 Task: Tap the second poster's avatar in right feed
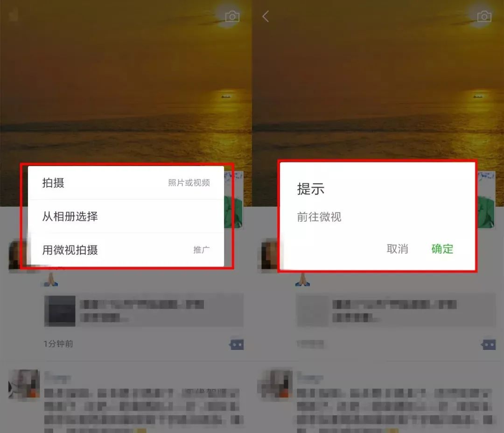[276, 384]
